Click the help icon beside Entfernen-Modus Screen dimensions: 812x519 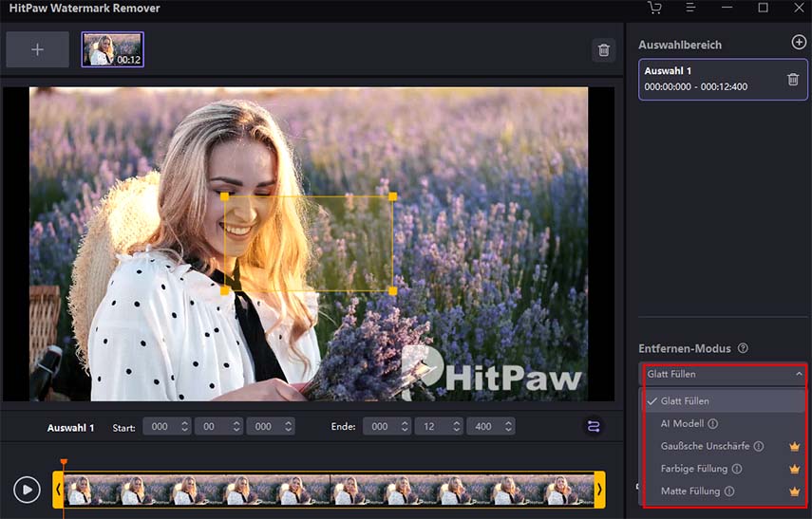tap(743, 349)
